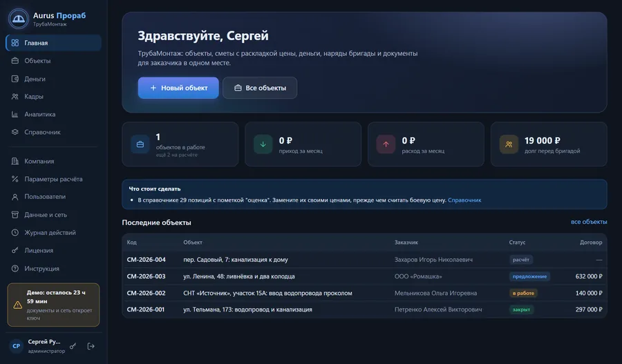Click the в работе status badge
The height and width of the screenshot is (364, 622).
tap(523, 293)
